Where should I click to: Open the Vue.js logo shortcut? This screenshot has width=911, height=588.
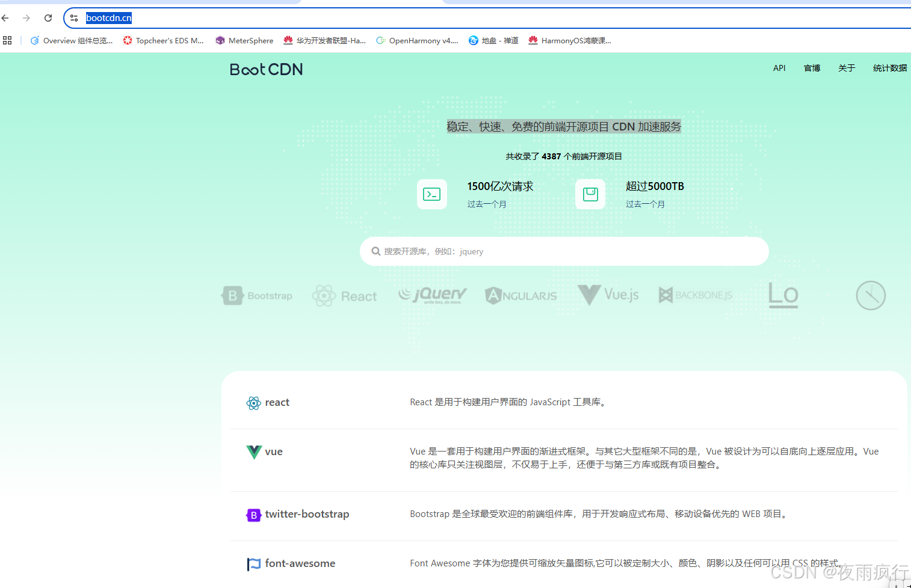(x=608, y=295)
